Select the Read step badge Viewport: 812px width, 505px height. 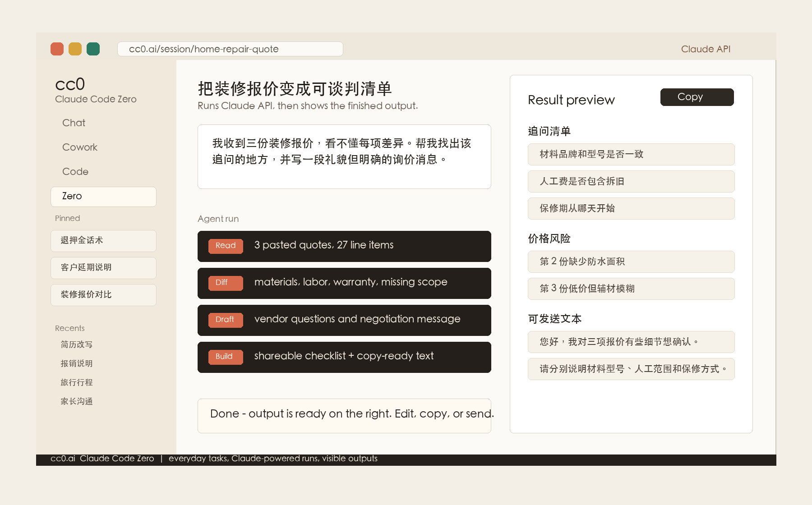[226, 246]
